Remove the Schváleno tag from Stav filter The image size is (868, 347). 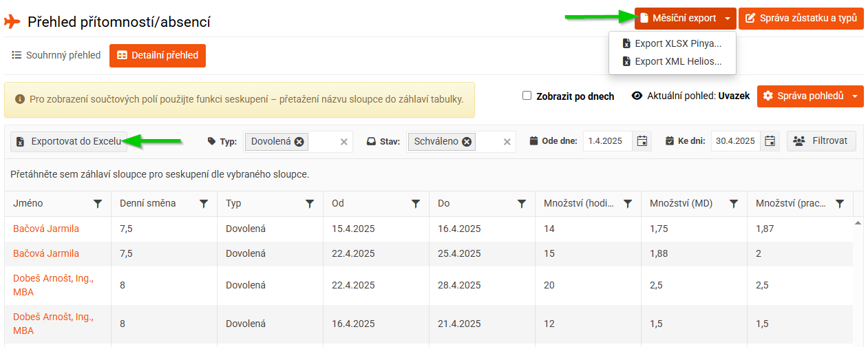[467, 142]
